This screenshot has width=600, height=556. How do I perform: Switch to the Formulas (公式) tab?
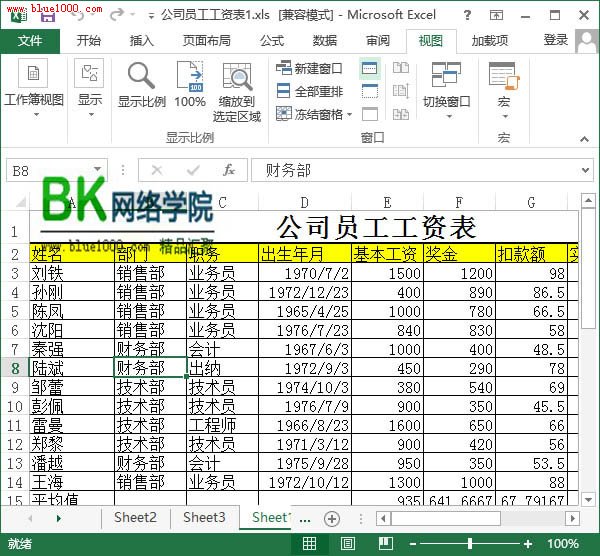(x=272, y=41)
